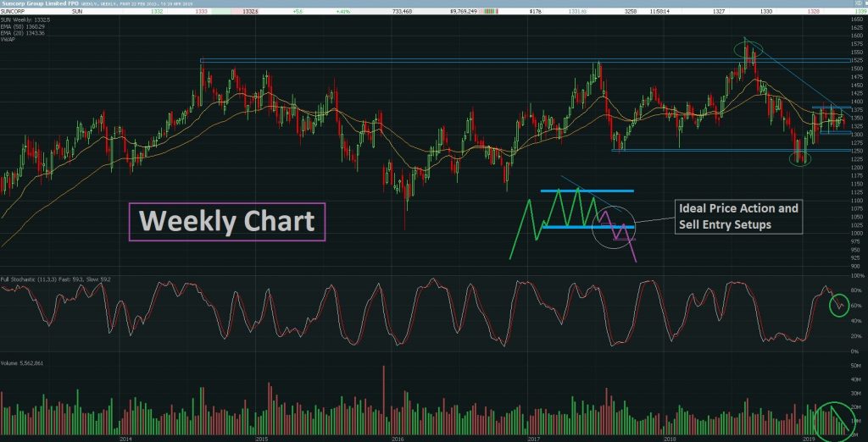Select the Full Stochastic (11,3,3) indicator label
This screenshot has height=442, width=868.
click(x=57, y=280)
